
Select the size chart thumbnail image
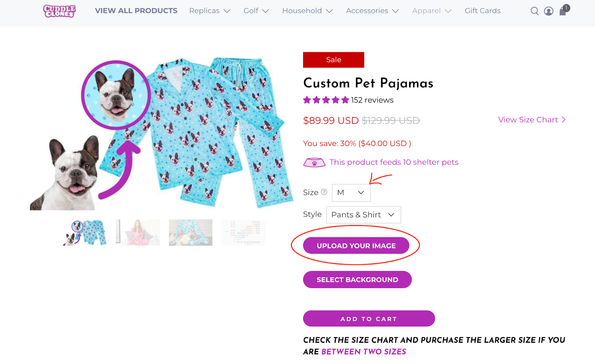pyautogui.click(x=244, y=233)
